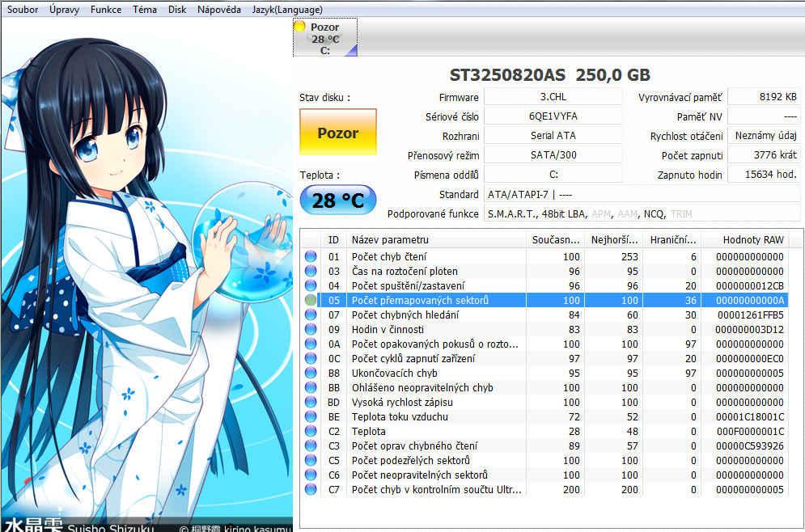Click the status orb for Počet spuštění/zastavení
This screenshot has height=532, width=805.
tap(311, 285)
